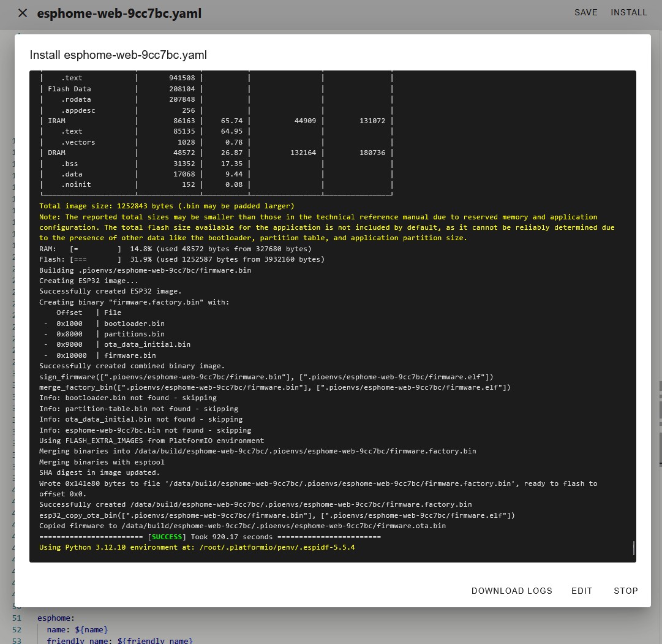The height and width of the screenshot is (644, 662).
Task: Click 'Successfully created ESP32 image.' line
Action: pos(111,291)
